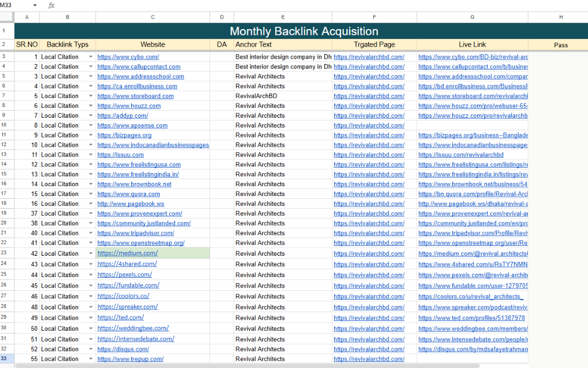
Task: Select the Monthly Backlink Acquisition title cell
Action: (x=304, y=31)
